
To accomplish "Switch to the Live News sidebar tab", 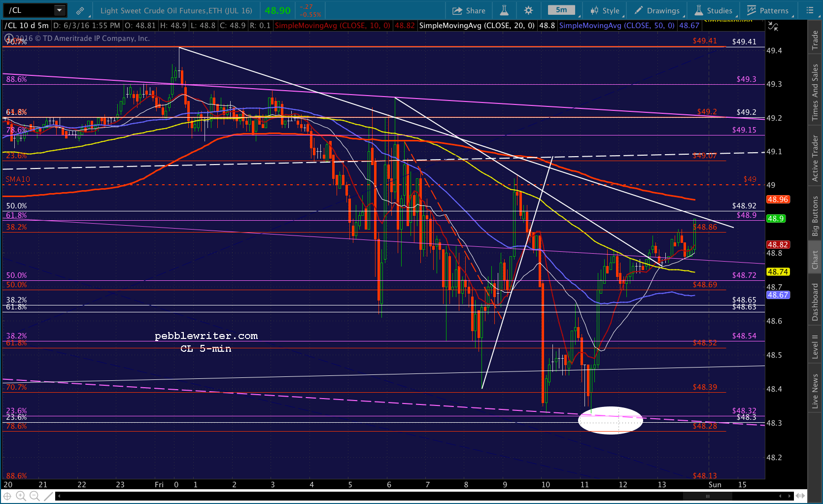I will tap(815, 391).
